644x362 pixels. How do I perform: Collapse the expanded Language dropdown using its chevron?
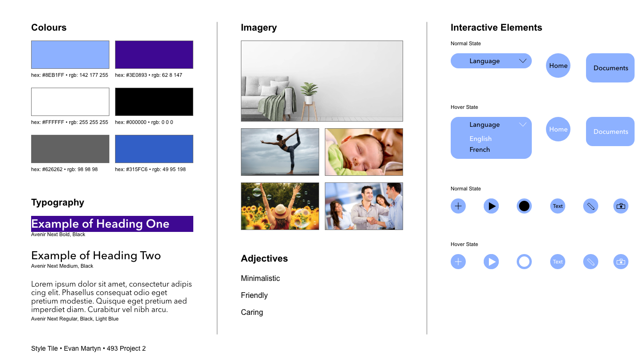pyautogui.click(x=522, y=124)
